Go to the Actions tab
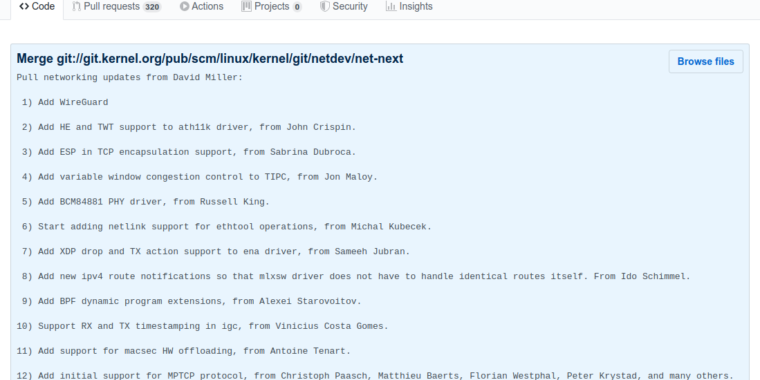 coord(201,7)
